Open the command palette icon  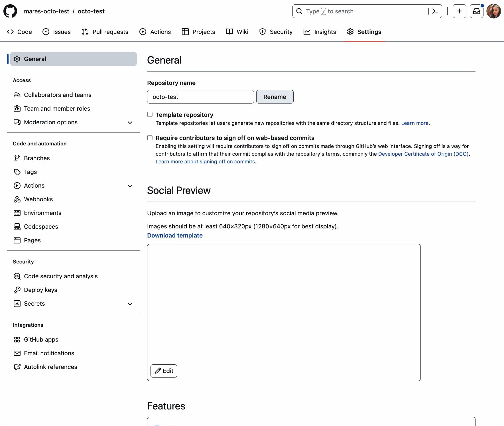tap(435, 11)
